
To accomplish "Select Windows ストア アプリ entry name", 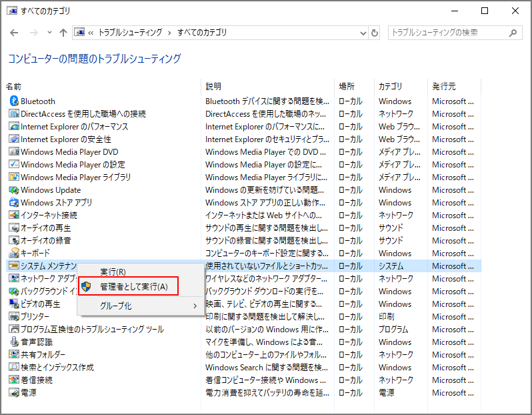I will (56, 203).
